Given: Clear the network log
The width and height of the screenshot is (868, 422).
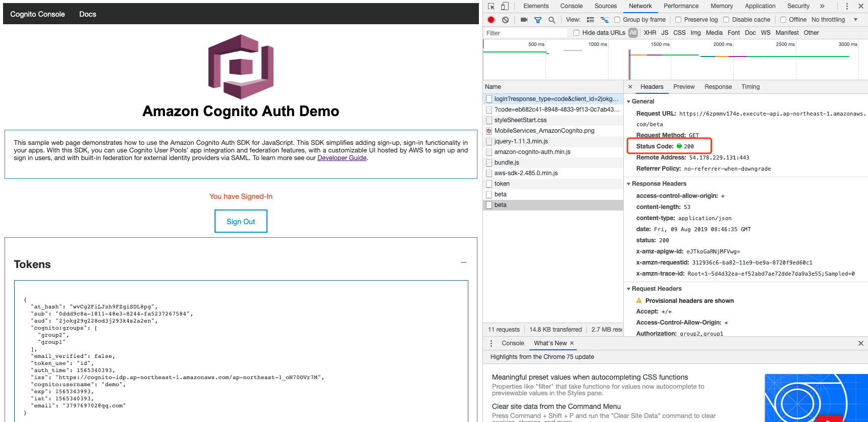Looking at the screenshot, I should click(505, 20).
